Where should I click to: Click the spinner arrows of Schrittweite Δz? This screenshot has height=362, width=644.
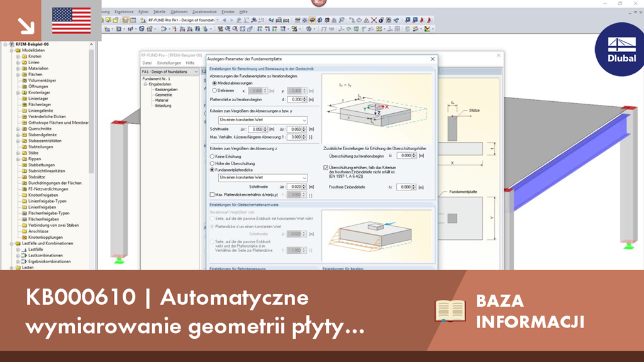pyautogui.click(x=304, y=187)
